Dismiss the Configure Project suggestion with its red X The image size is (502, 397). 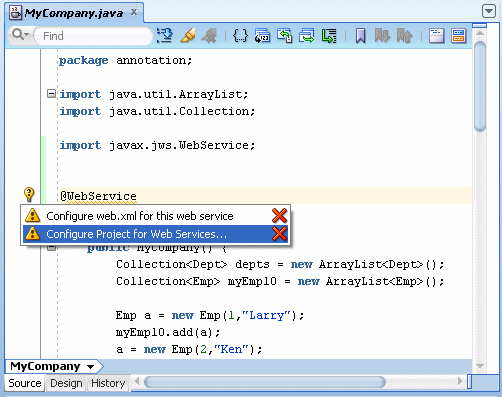coord(279,233)
